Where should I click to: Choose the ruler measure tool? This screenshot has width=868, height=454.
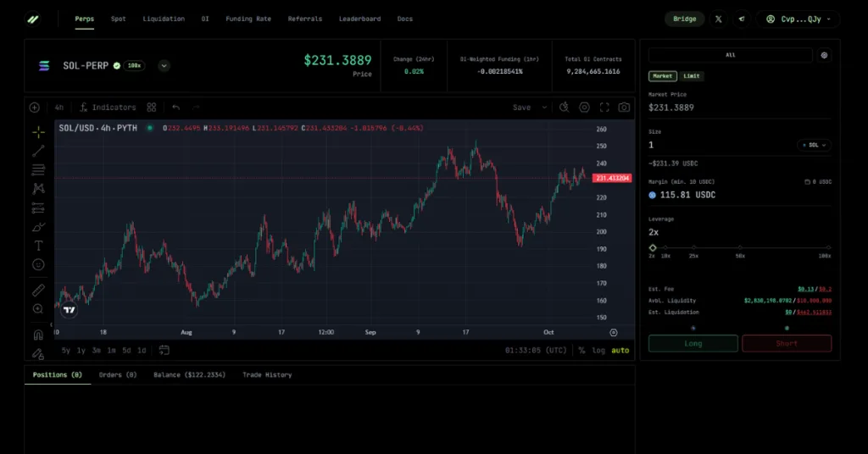[38, 290]
